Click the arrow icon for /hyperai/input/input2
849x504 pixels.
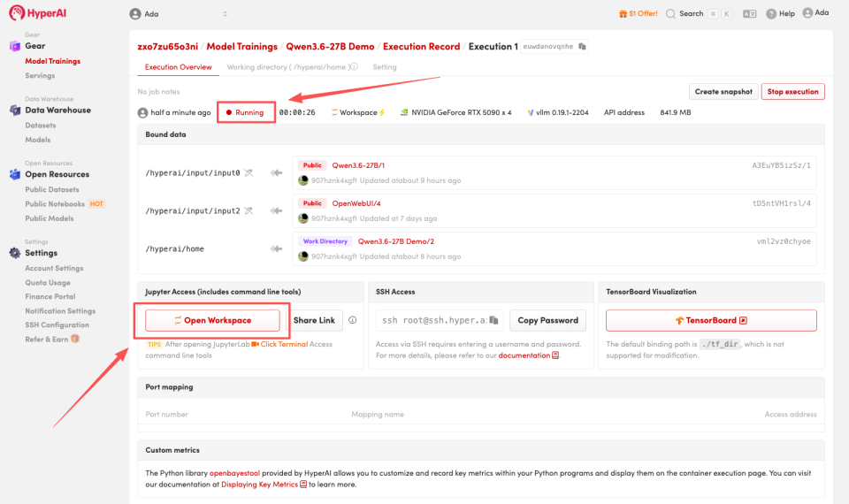tap(276, 210)
